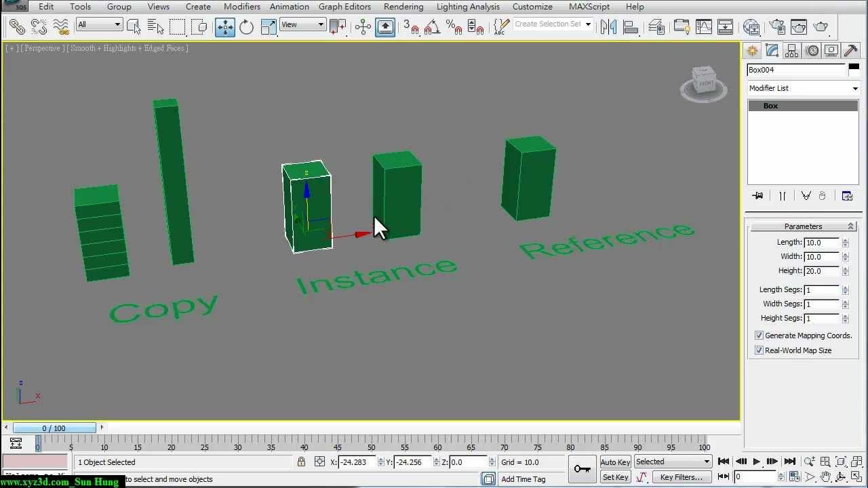Open Edit Named Selection Sets

tap(501, 27)
